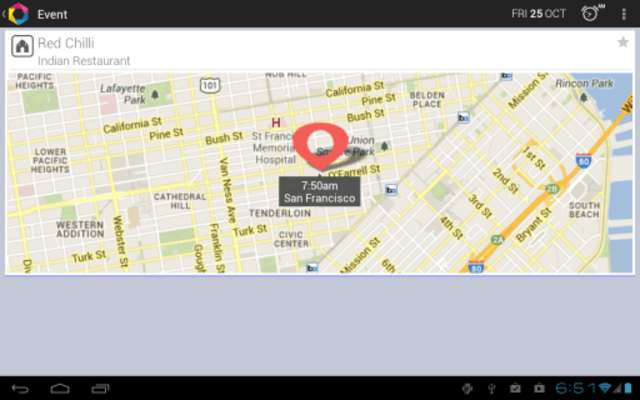Open the alarm clock icon in the top bar
The width and height of the screenshot is (640, 400).
(591, 13)
